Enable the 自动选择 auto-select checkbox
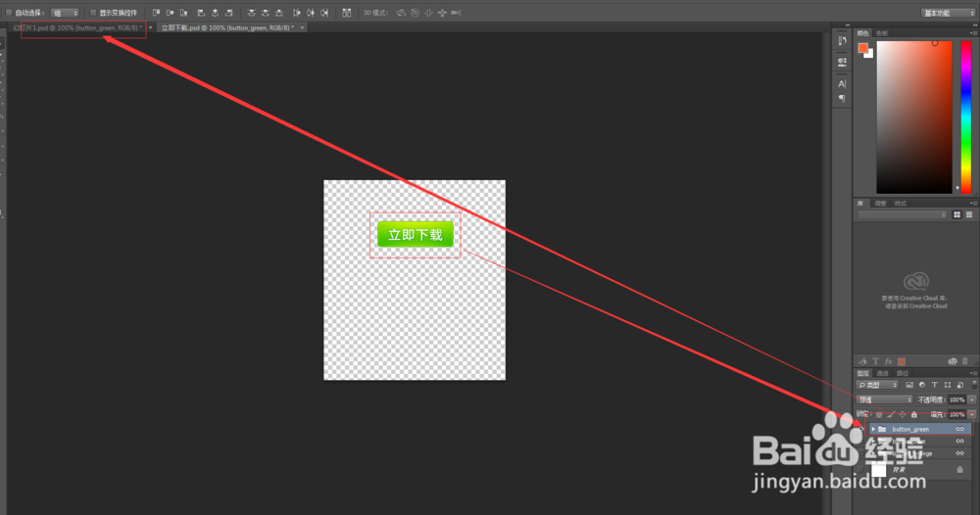980x515 pixels. 9,13
